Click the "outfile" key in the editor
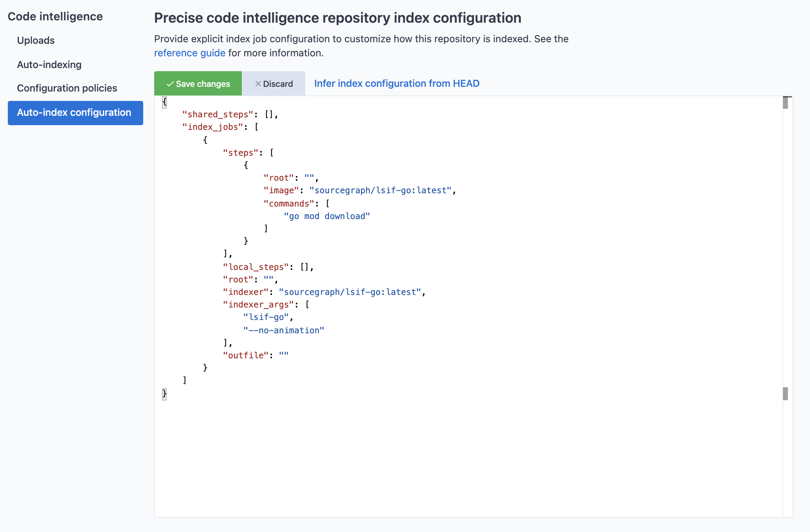This screenshot has width=810, height=532. tap(246, 356)
